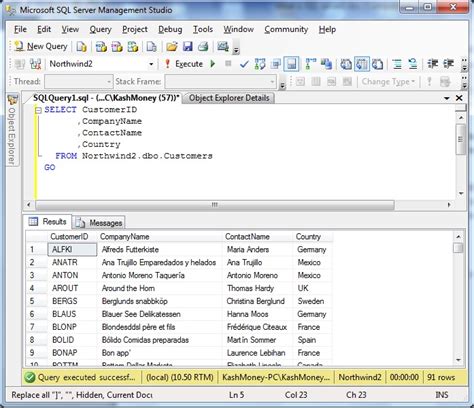Execute the query

tap(184, 64)
